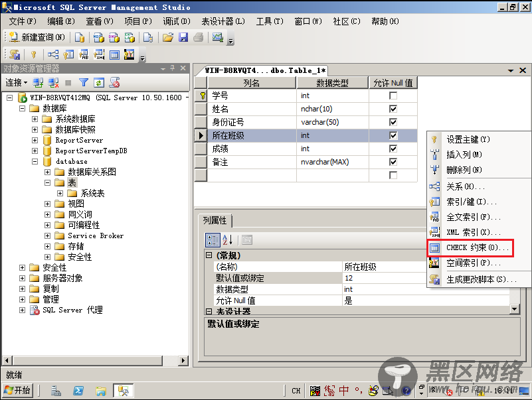Click the Check Constraints toolbar icon

click(114, 54)
